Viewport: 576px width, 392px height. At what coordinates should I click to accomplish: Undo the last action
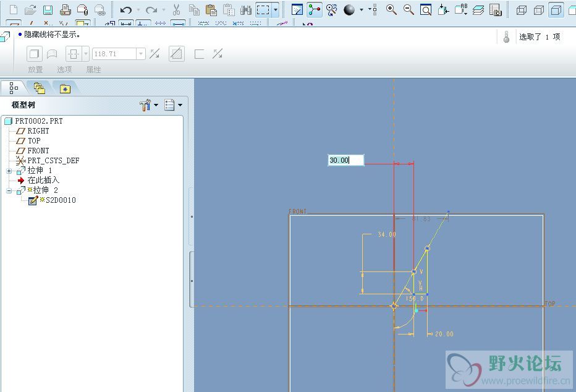pyautogui.click(x=125, y=10)
